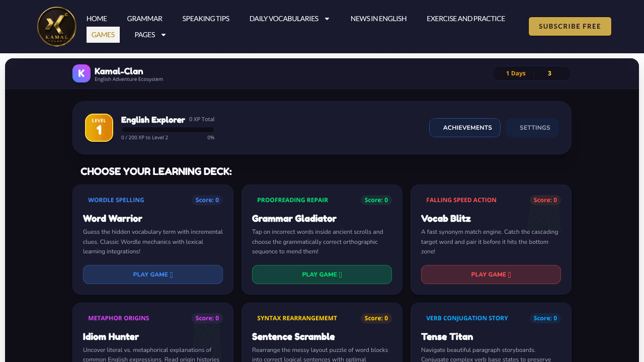Open News in English menu item

pyautogui.click(x=378, y=19)
